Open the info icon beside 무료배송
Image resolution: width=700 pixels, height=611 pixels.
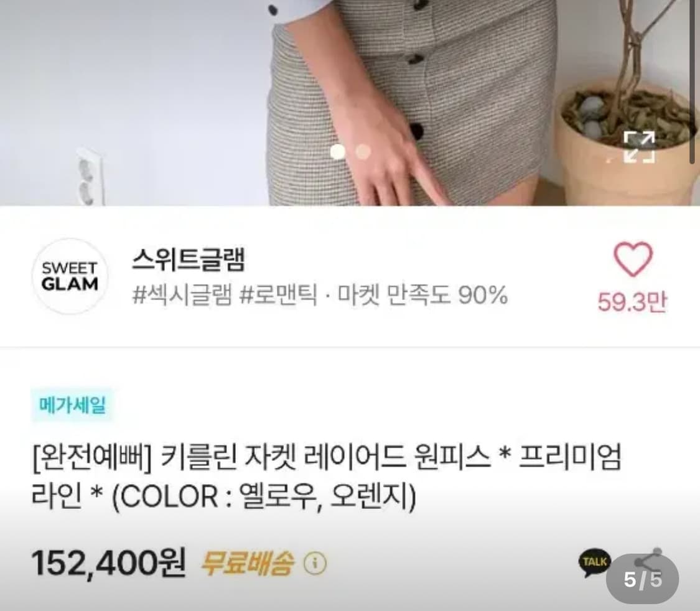click(x=315, y=564)
